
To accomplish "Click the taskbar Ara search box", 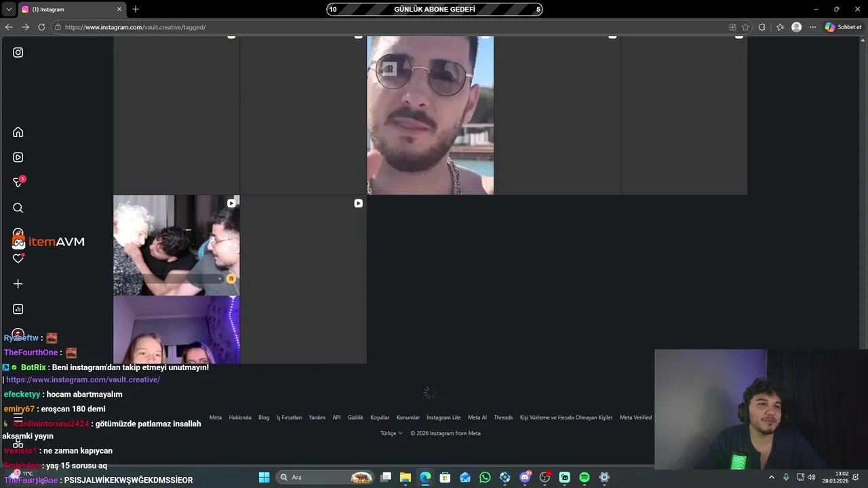I will 326,477.
